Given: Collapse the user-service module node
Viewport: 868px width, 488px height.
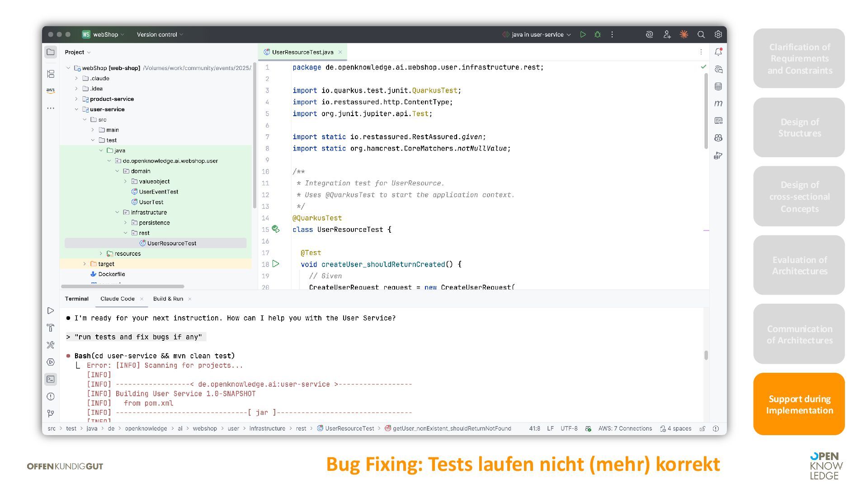Looking at the screenshot, I should [76, 109].
